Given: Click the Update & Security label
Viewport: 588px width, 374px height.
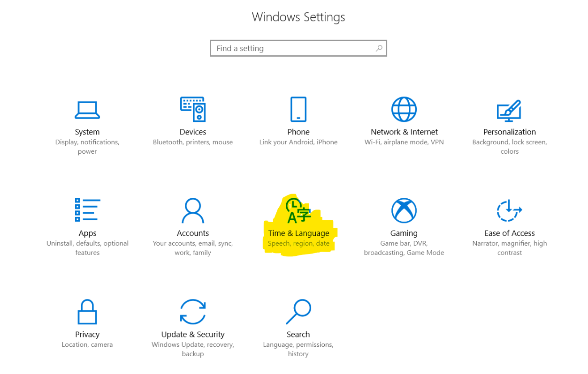Looking at the screenshot, I should (x=193, y=335).
